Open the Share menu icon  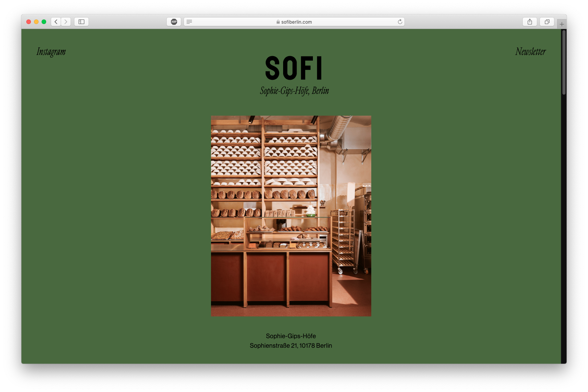(530, 22)
